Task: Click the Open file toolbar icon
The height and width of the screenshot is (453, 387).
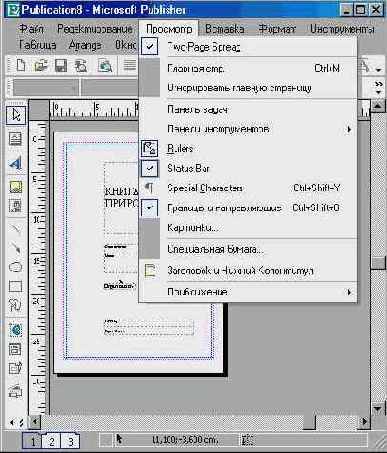Action: pos(41,65)
